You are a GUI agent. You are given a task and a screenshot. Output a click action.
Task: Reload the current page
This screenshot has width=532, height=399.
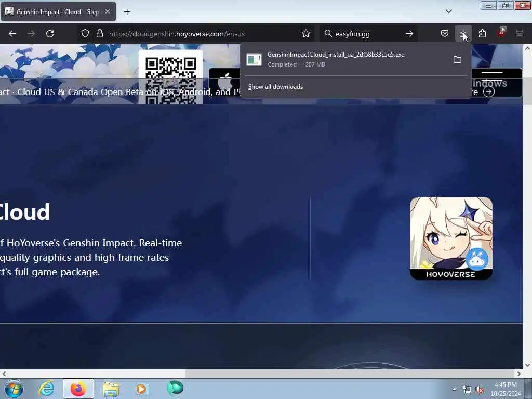50,34
